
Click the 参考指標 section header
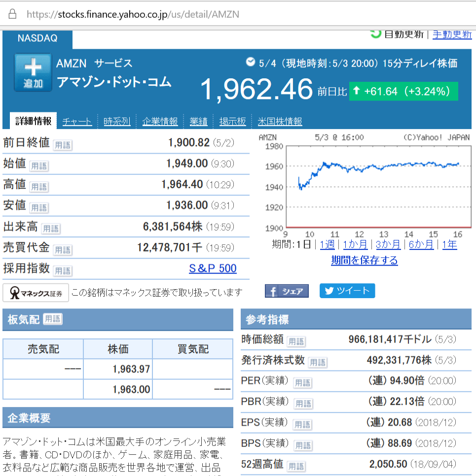pyautogui.click(x=356, y=319)
